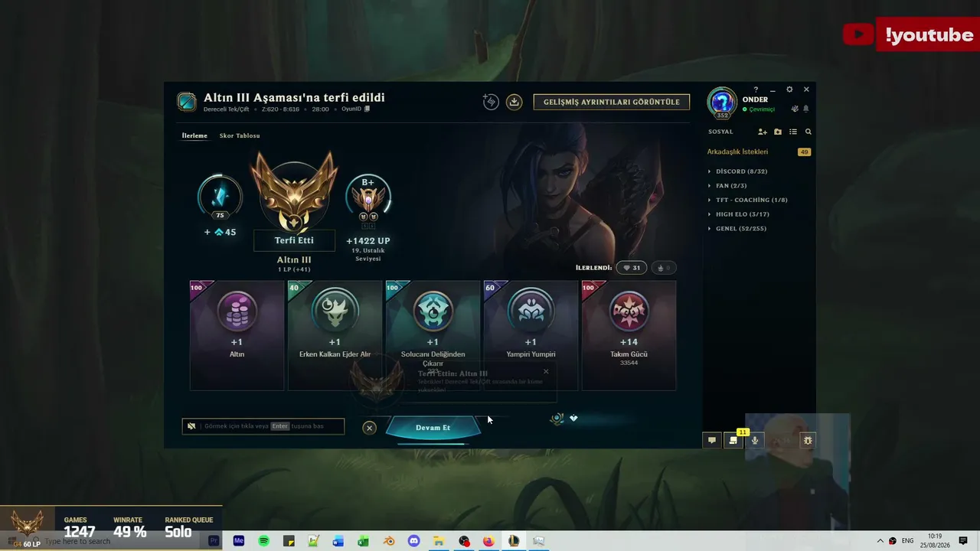Search the friends list

808,132
